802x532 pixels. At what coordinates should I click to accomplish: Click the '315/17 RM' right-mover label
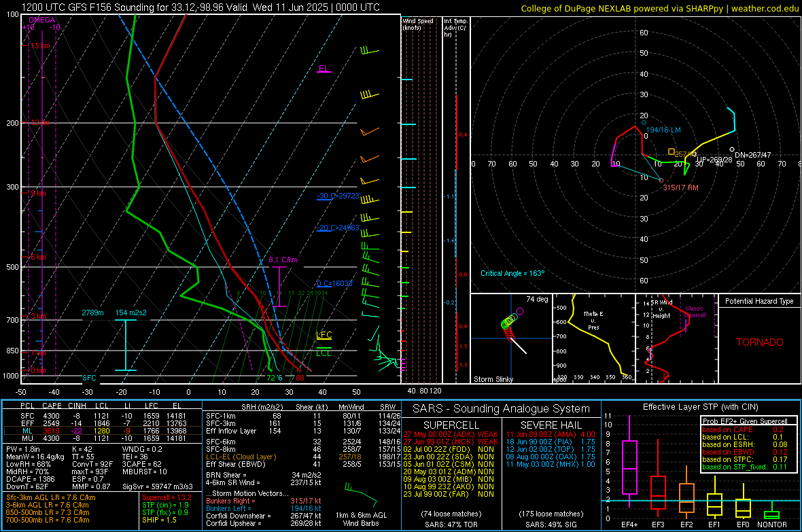click(681, 188)
